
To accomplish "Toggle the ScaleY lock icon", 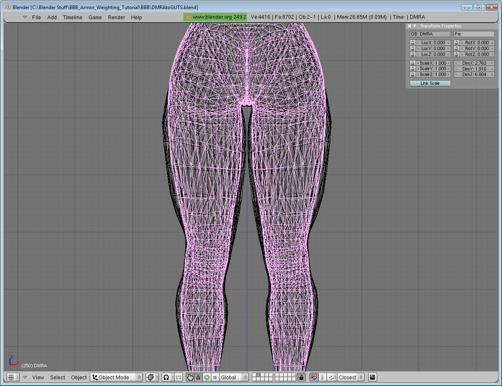I will (x=413, y=69).
